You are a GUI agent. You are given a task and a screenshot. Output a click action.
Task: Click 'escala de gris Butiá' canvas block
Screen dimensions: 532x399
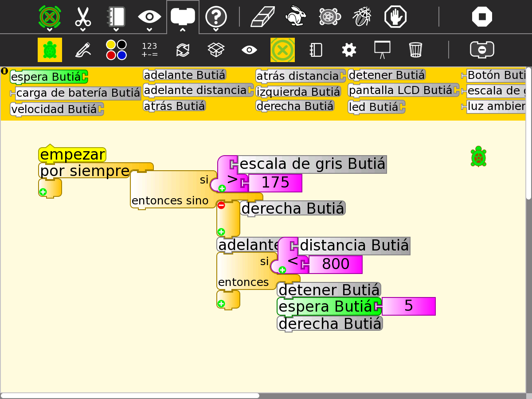click(x=312, y=164)
